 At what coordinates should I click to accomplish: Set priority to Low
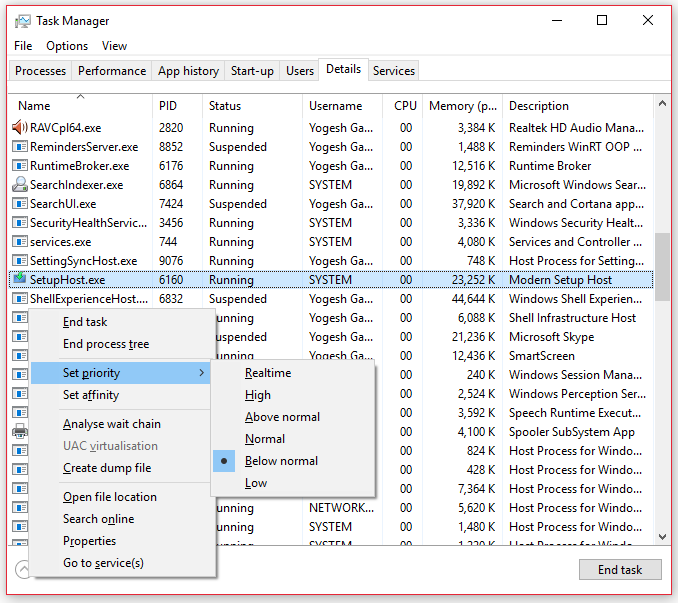coord(256,483)
